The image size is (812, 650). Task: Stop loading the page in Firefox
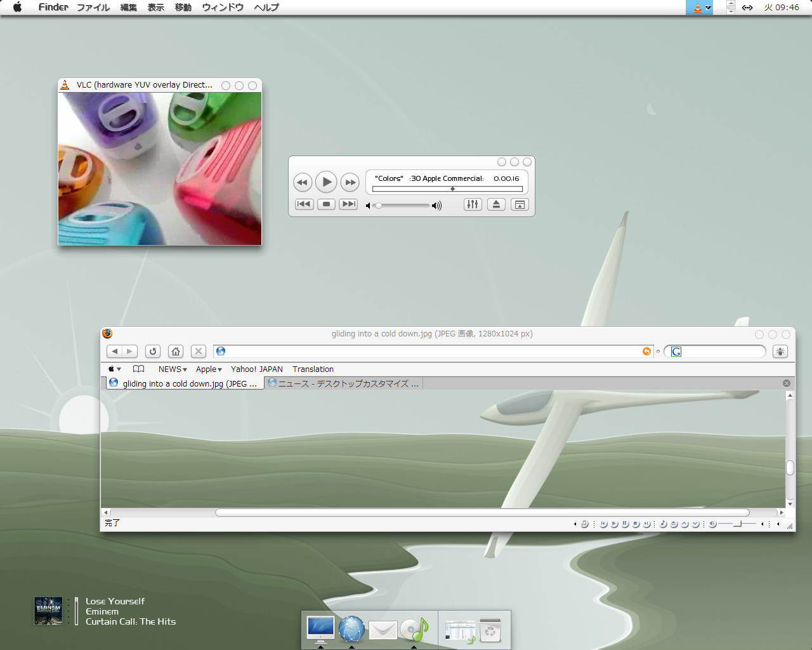(x=199, y=351)
